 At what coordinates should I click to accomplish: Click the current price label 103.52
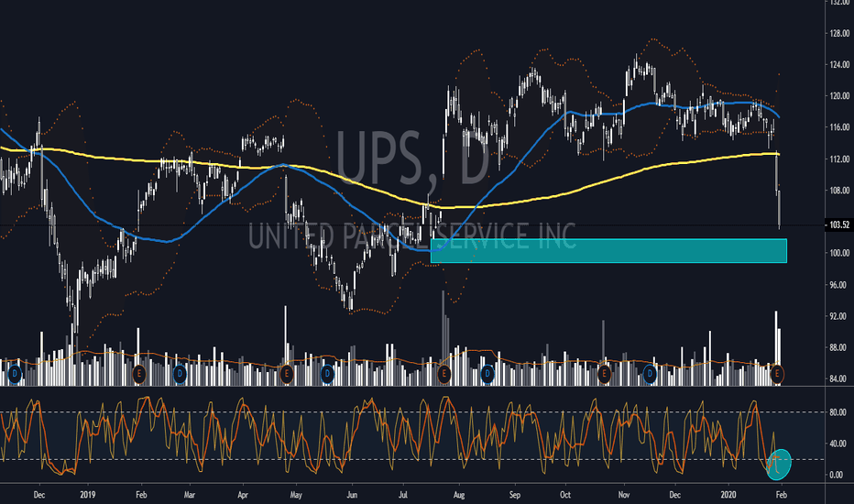point(839,225)
